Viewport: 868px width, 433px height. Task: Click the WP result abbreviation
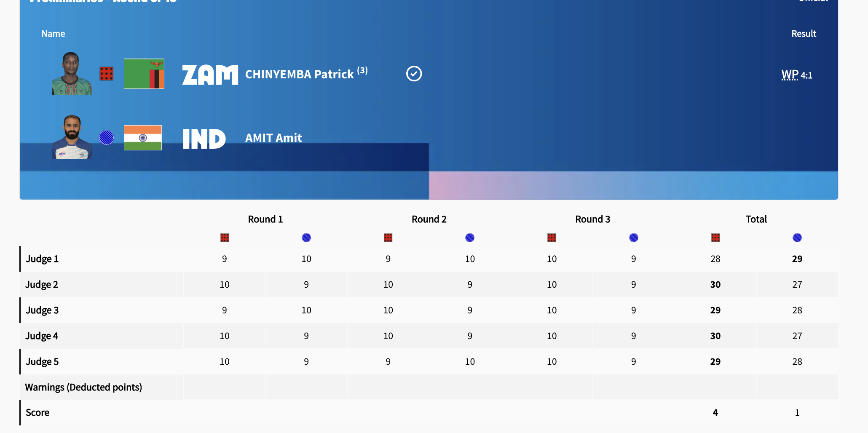pos(790,75)
